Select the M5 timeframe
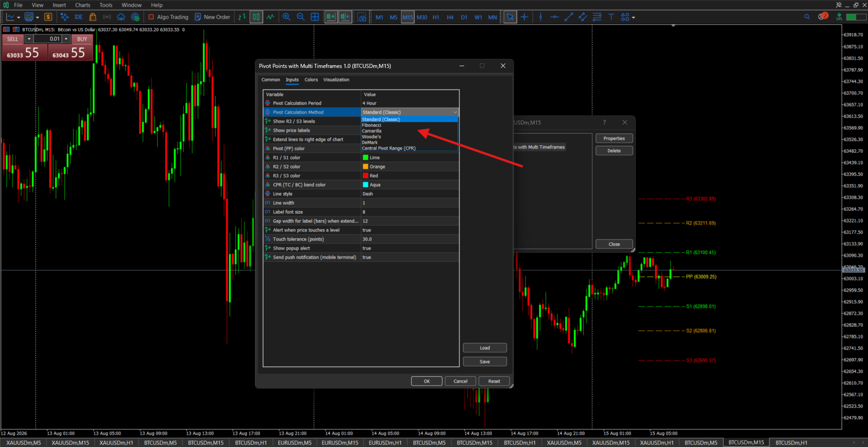 point(393,17)
